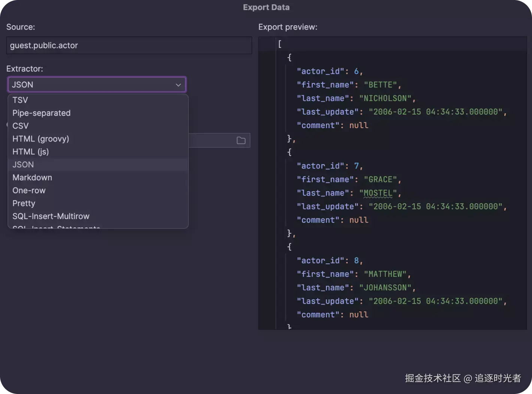Pick HTML (groovy) extractor
The image size is (532, 394).
[x=40, y=139]
